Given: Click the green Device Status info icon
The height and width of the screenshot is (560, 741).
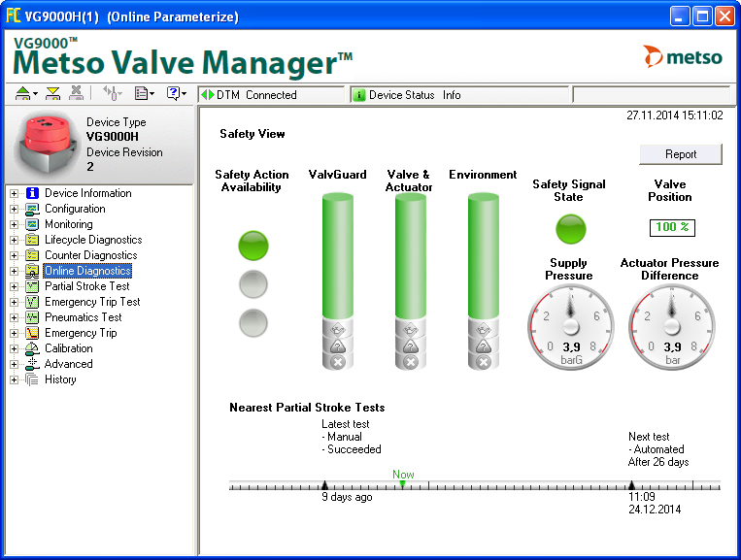Looking at the screenshot, I should click(x=359, y=95).
